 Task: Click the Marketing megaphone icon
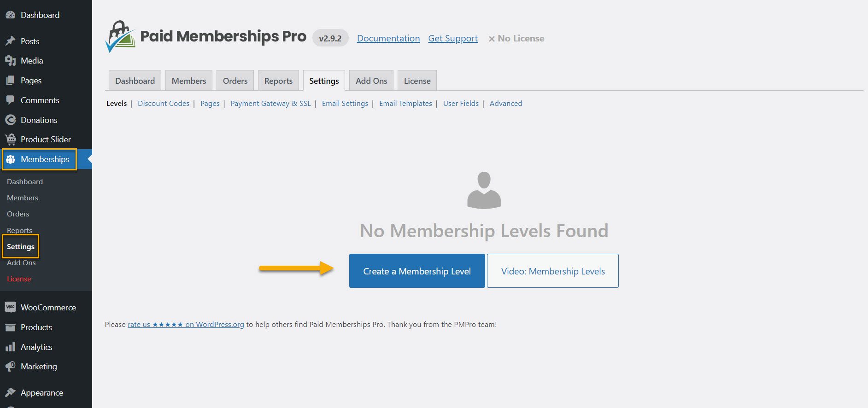click(x=10, y=367)
